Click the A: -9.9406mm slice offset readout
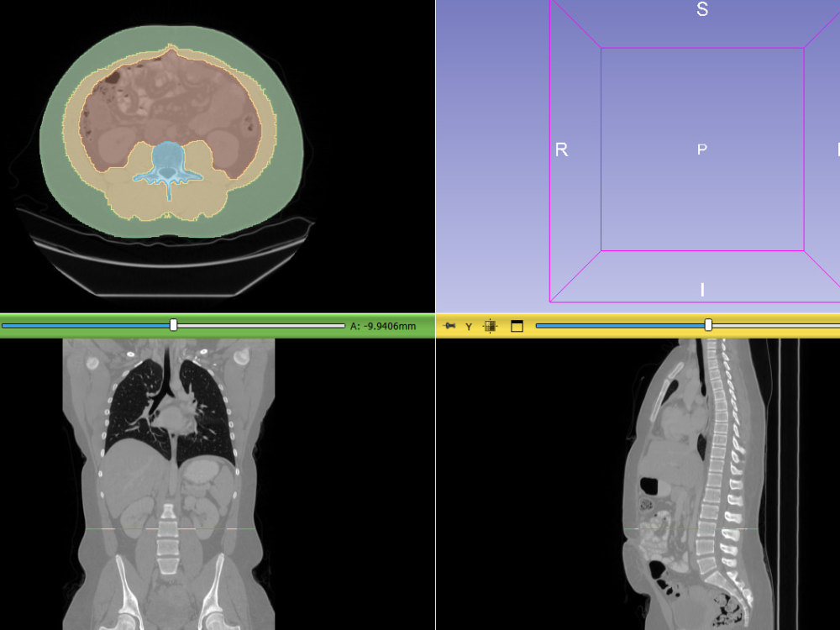Screen dimensions: 840x630 (x=385, y=325)
